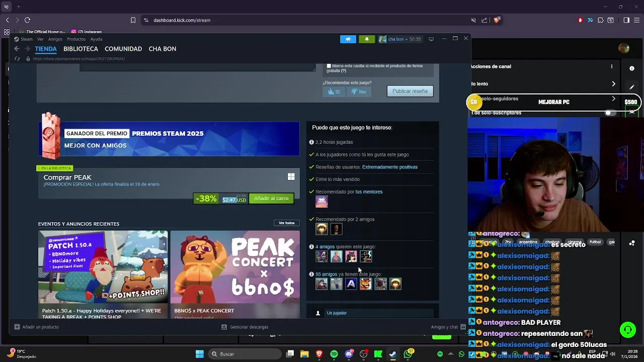Screen dimensions: 644x362
Task: Click Ver todos for recent events
Action: click(x=287, y=223)
